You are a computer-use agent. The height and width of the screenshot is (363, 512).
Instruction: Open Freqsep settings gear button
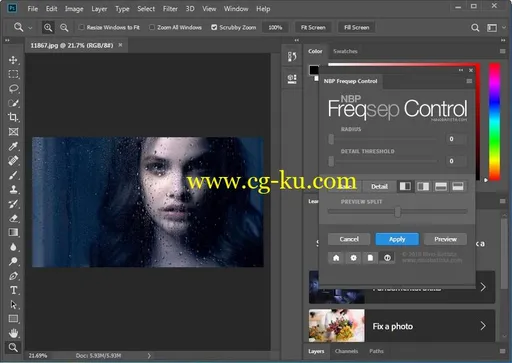tap(353, 258)
